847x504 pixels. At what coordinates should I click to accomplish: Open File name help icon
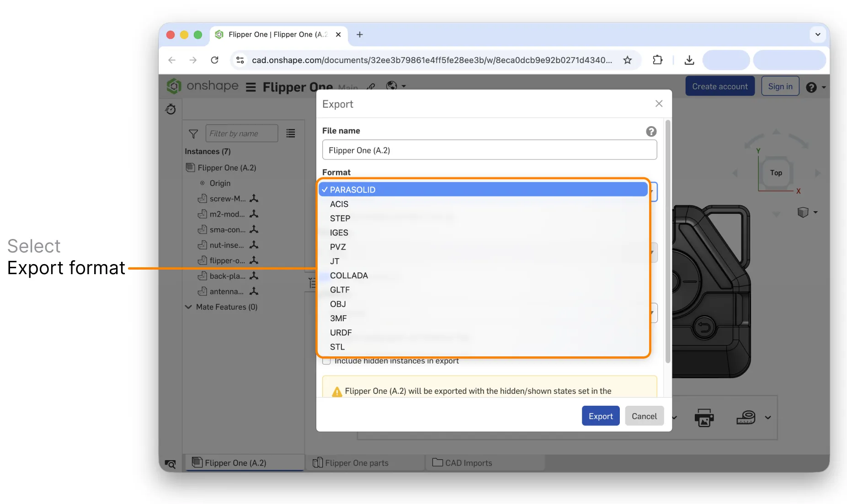click(x=651, y=132)
